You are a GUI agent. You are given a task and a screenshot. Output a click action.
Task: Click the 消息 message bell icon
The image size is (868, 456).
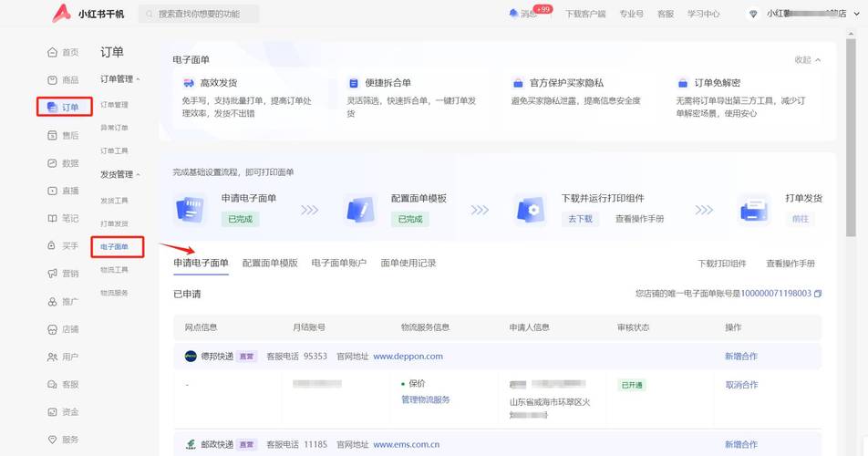514,14
